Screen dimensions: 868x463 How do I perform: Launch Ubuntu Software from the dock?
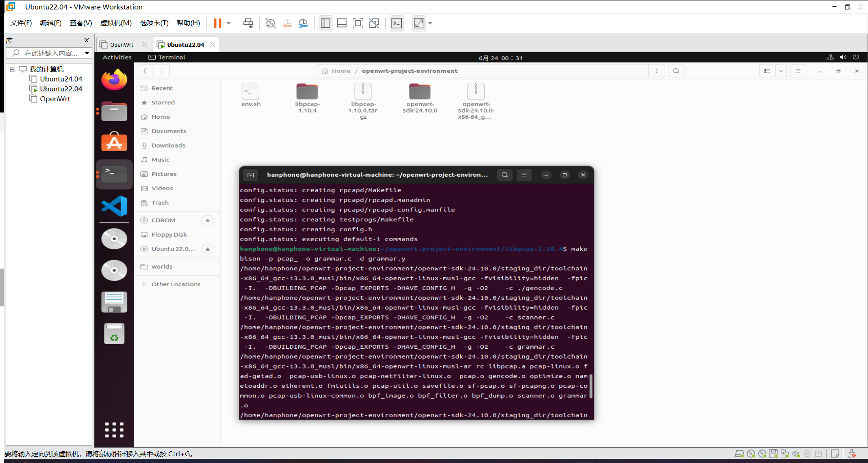coord(114,142)
